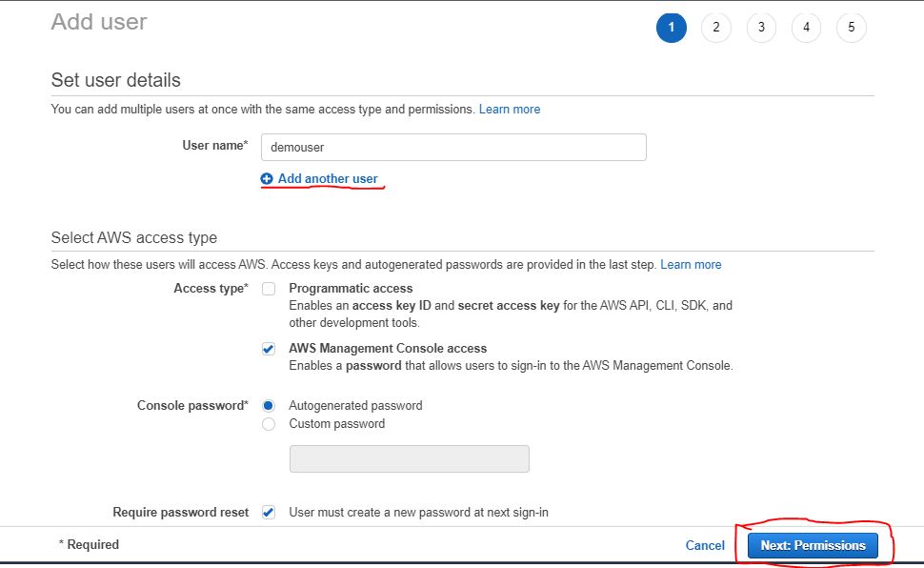Screen dimensions: 924x568
Task: Choose the Custom password radio option
Action: [x=269, y=424]
